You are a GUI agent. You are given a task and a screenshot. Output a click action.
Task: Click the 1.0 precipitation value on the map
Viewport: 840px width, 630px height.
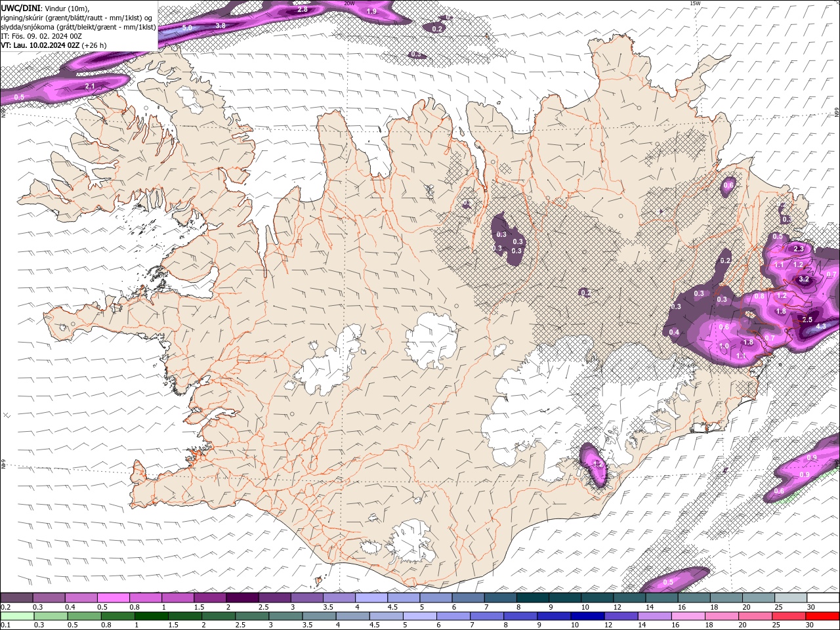pyautogui.click(x=724, y=346)
